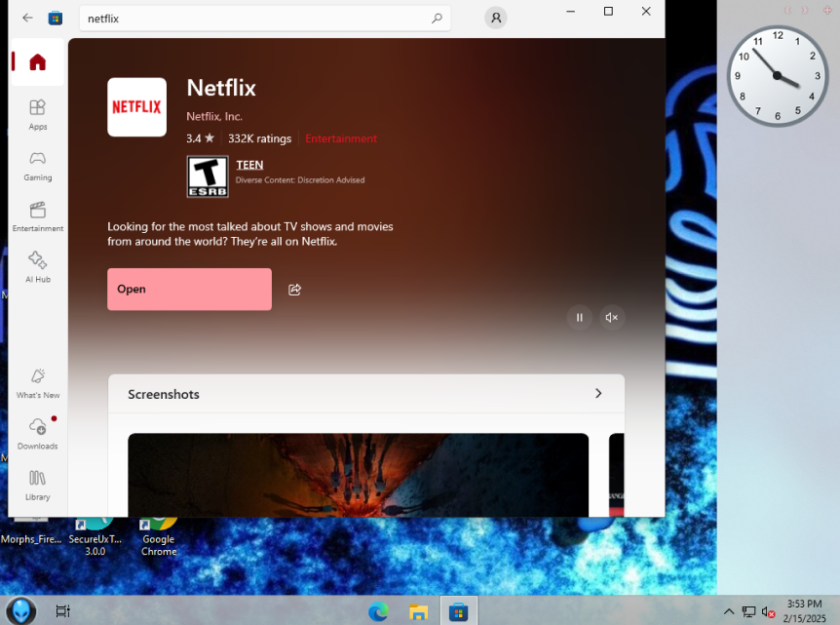Select the Google Chrome desktop shortcut

(x=159, y=535)
